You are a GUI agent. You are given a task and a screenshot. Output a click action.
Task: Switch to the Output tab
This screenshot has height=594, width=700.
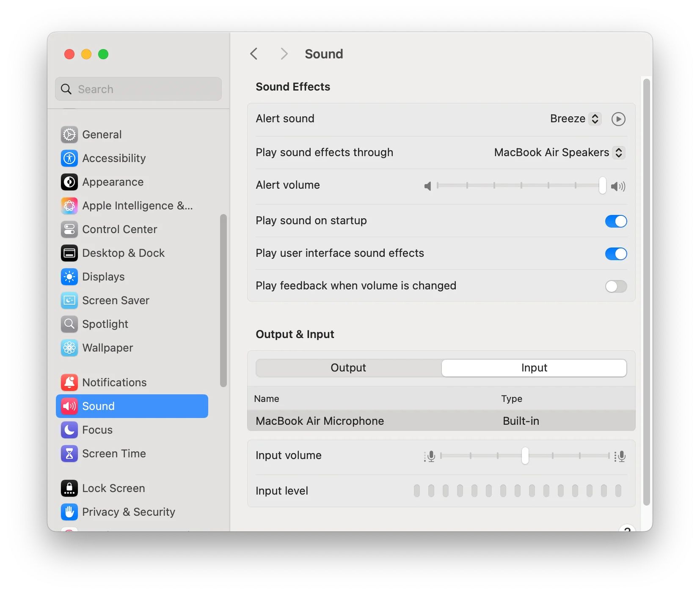[348, 368]
